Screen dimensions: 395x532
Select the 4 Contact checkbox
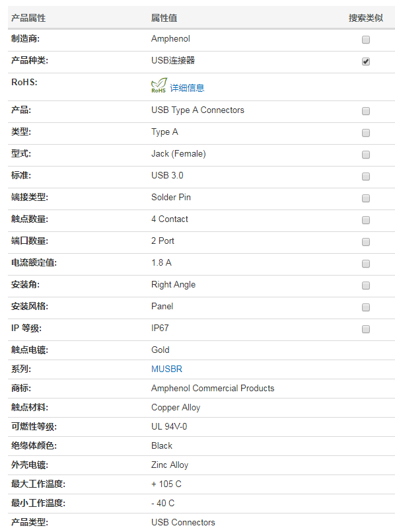coord(366,220)
